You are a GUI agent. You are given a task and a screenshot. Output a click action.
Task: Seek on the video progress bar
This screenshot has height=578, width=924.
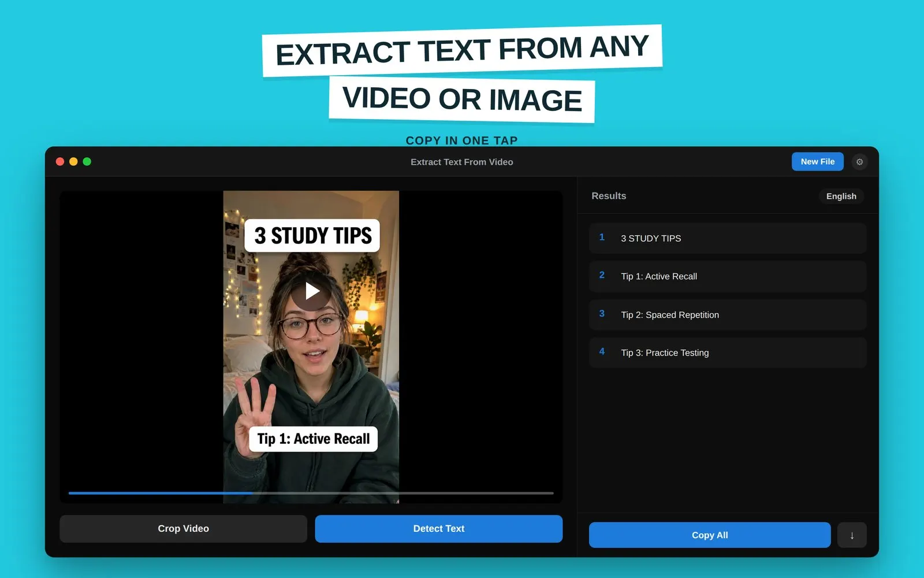pyautogui.click(x=311, y=493)
